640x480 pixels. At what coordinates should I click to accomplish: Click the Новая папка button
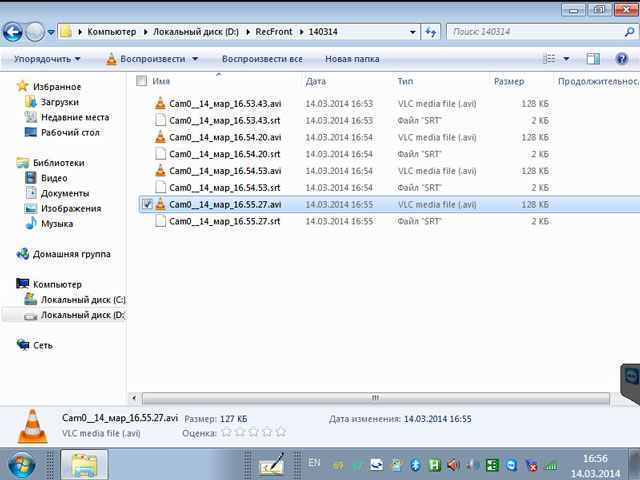tap(352, 59)
